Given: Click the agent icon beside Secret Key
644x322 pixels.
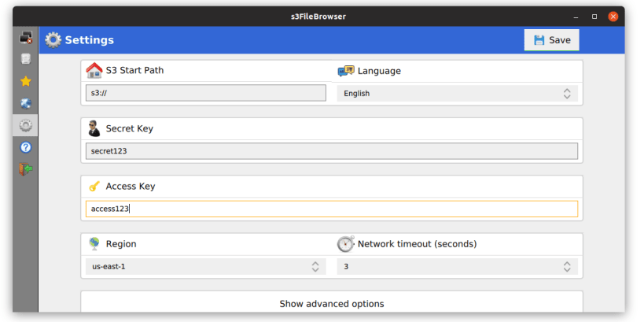Looking at the screenshot, I should tap(94, 129).
